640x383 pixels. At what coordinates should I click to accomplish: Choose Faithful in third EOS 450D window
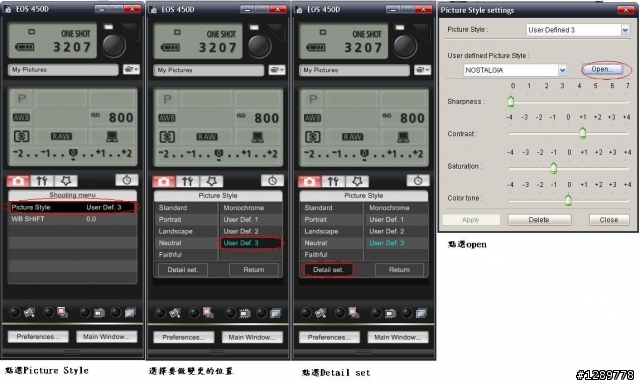pyautogui.click(x=331, y=254)
